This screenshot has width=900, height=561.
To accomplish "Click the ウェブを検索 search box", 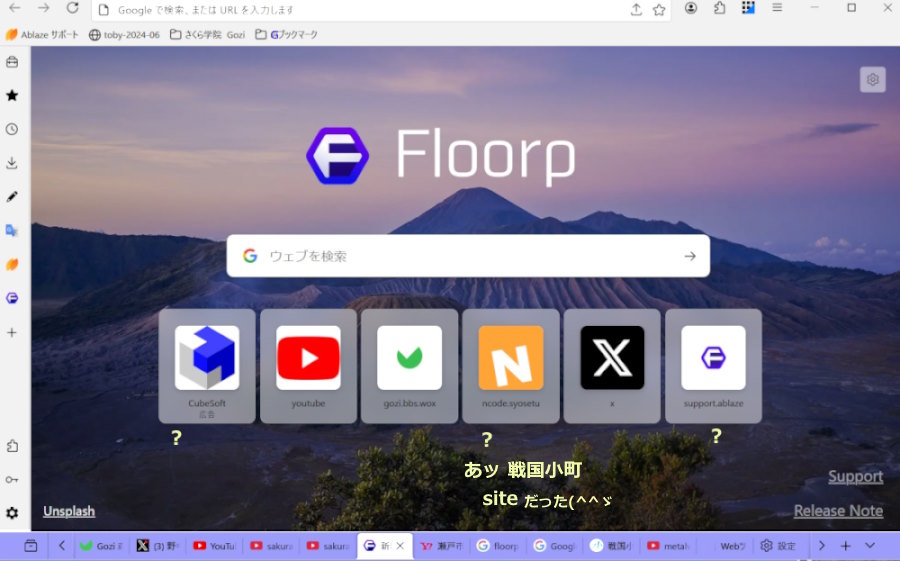I will 467,256.
